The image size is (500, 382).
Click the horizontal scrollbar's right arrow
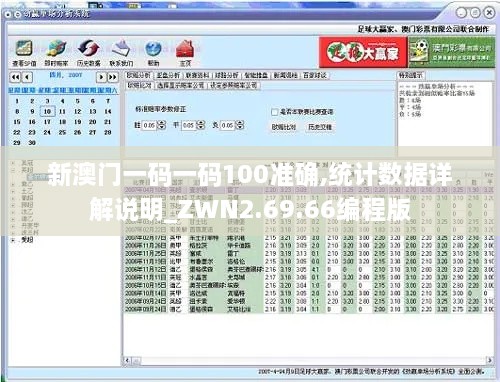coord(490,360)
